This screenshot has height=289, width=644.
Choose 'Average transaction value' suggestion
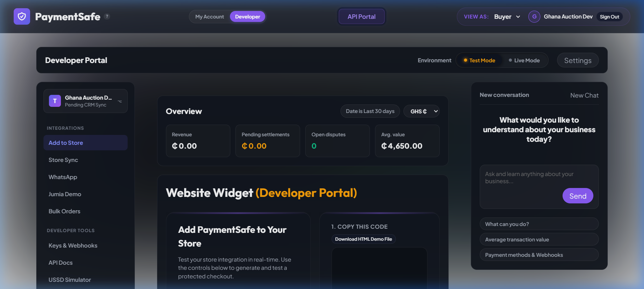(x=539, y=239)
